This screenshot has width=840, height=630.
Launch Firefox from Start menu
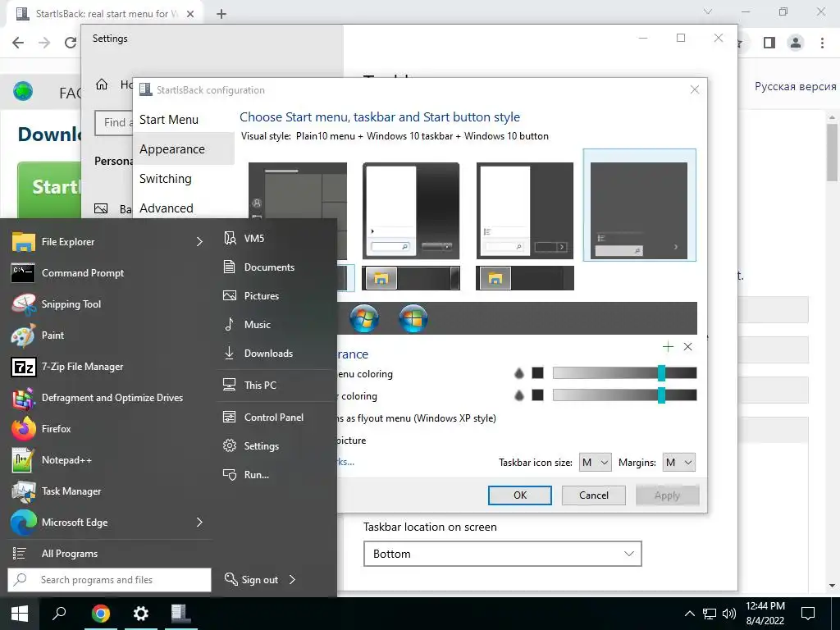click(107, 428)
